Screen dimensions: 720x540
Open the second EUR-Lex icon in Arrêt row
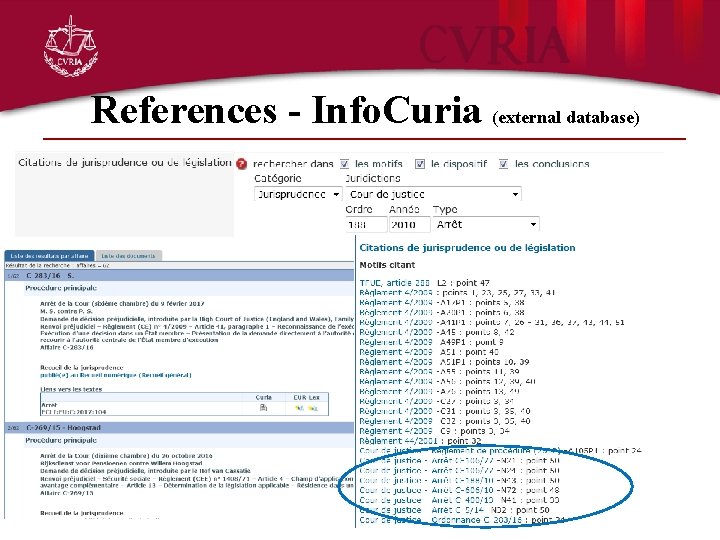pyautogui.click(x=313, y=408)
